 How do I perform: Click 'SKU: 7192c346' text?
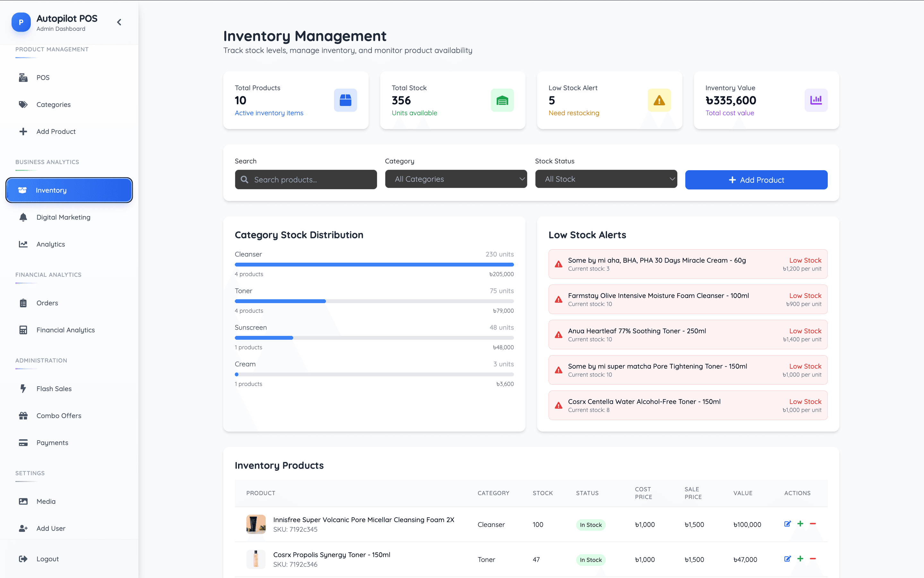[295, 564]
